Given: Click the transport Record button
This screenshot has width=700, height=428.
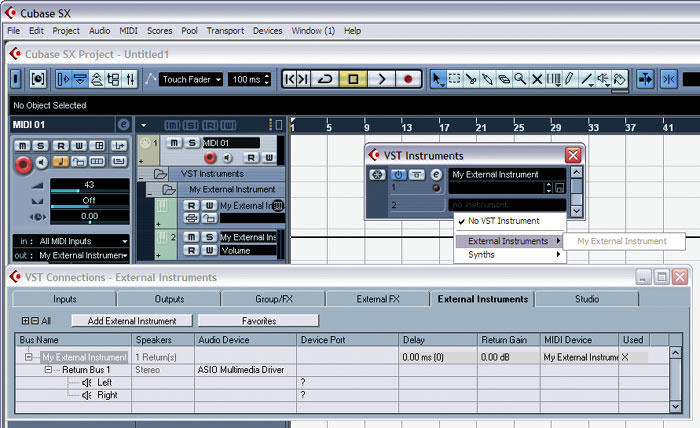Looking at the screenshot, I should (408, 79).
